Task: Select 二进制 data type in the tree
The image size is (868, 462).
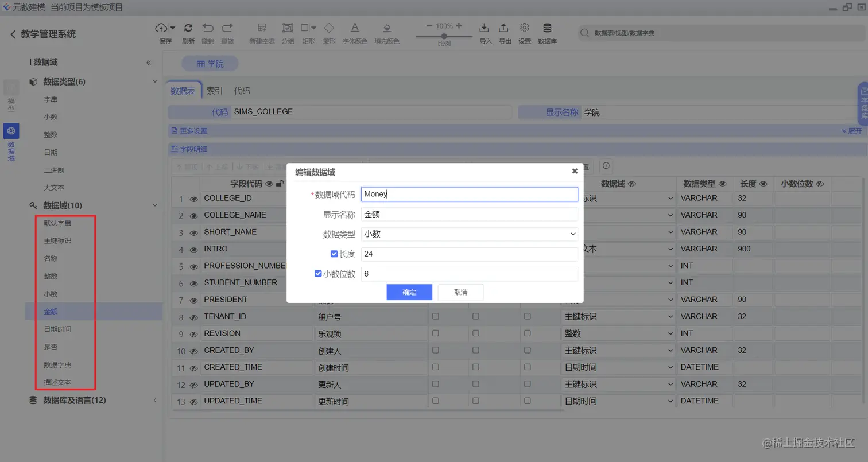Action: [x=54, y=170]
